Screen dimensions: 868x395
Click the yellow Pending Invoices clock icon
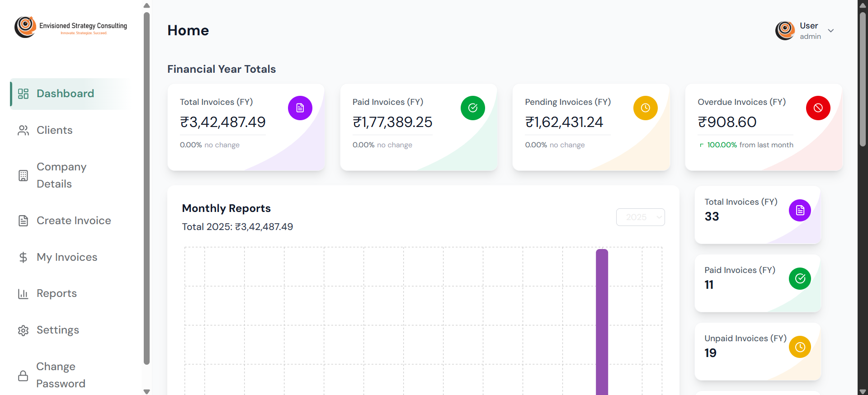click(645, 108)
